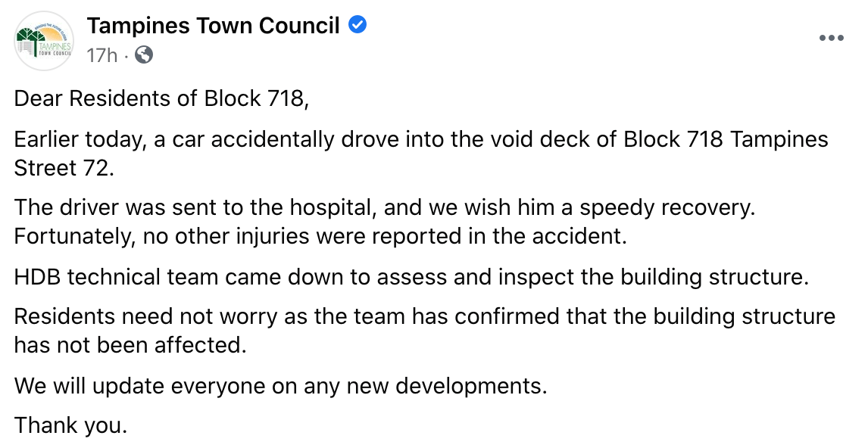Click the Tampines Town Council page name
The height and width of the screenshot is (448, 868).
click(x=213, y=26)
